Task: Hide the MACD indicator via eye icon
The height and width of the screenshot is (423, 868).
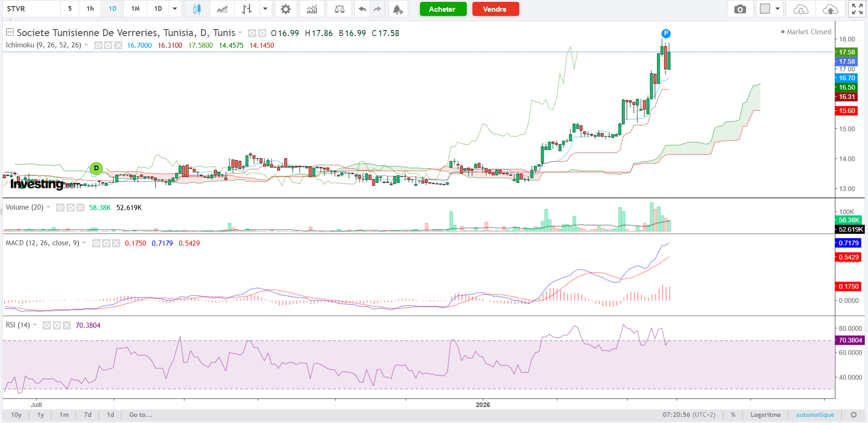Action: tap(96, 243)
